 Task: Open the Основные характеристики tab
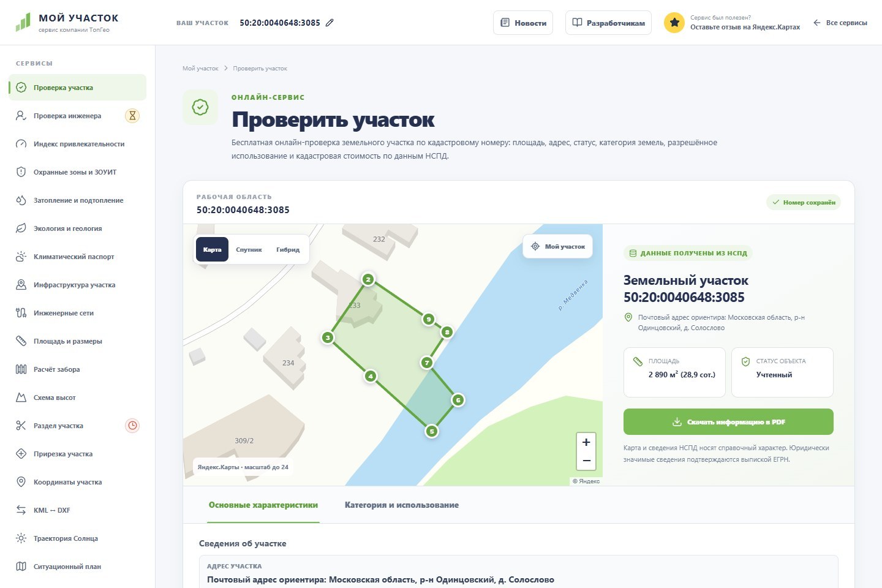pos(263,505)
